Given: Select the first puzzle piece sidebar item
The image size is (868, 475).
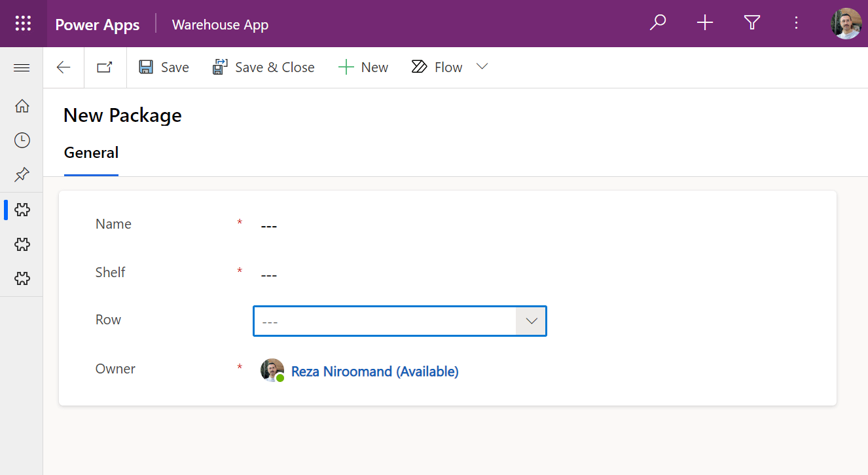Looking at the screenshot, I should click(22, 210).
